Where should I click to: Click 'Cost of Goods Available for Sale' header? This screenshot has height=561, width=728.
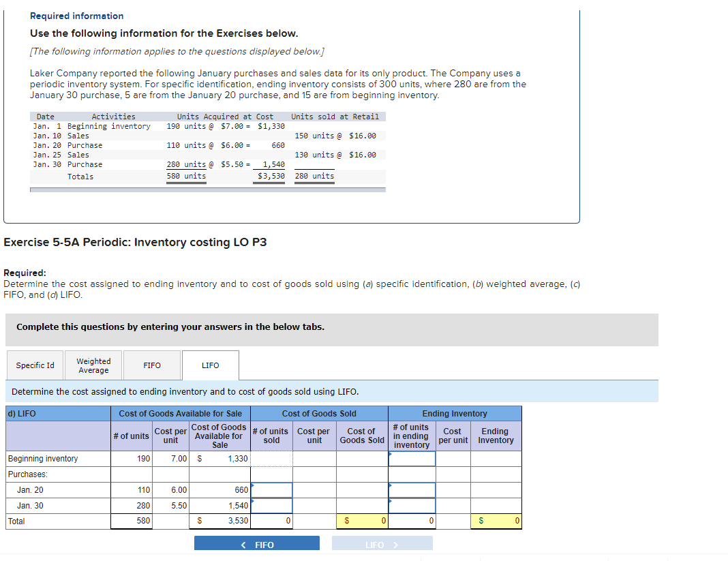180,413
